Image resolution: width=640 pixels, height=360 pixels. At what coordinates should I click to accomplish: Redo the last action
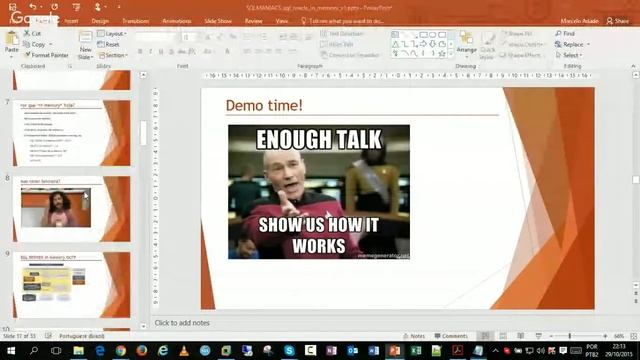pos(54,7)
